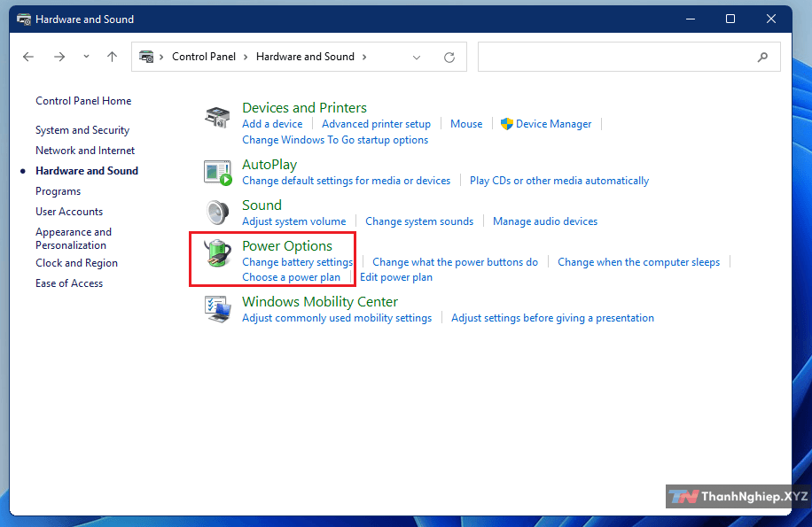The image size is (812, 527).
Task: Click the Power Options battery icon
Action: point(217,253)
